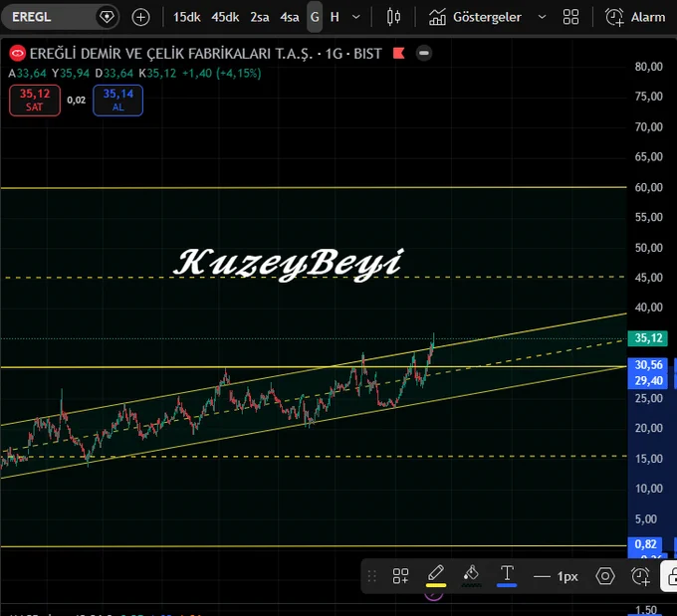This screenshot has width=677, height=616.
Task: Select the 45dk timeframe
Action: point(225,17)
